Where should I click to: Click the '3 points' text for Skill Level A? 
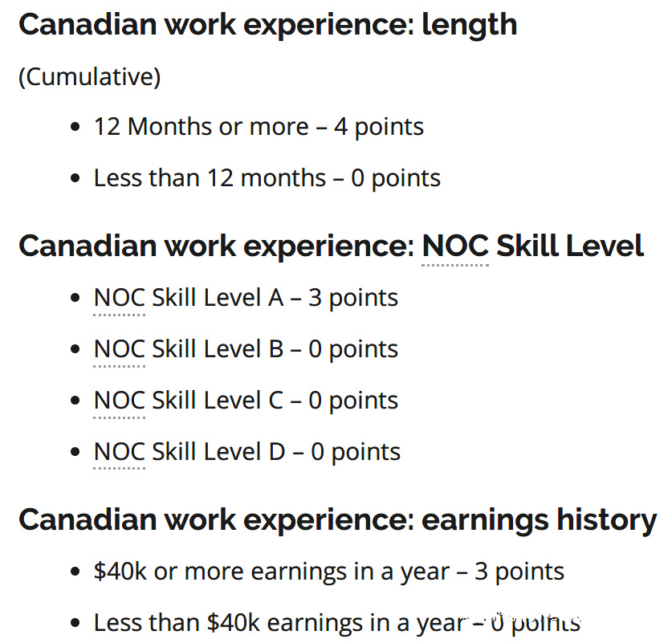click(x=353, y=298)
